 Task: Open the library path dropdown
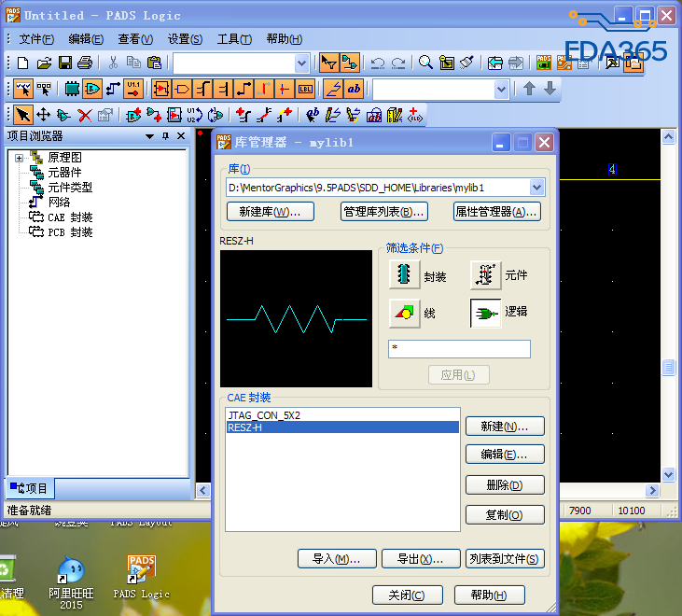[537, 188]
